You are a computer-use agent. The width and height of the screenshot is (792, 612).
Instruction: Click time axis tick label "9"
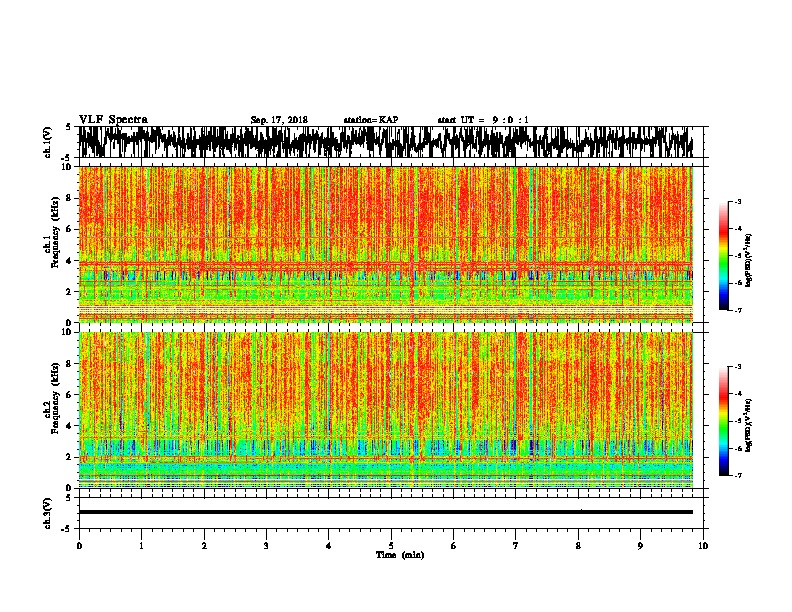[x=640, y=546]
